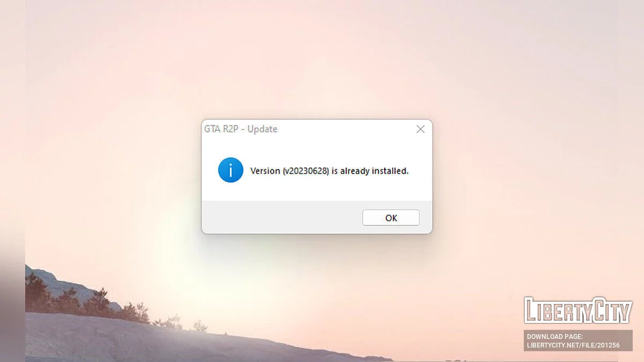644x362 pixels.
Task: Click the letter 'i' inside the info circle
Action: coord(231,170)
